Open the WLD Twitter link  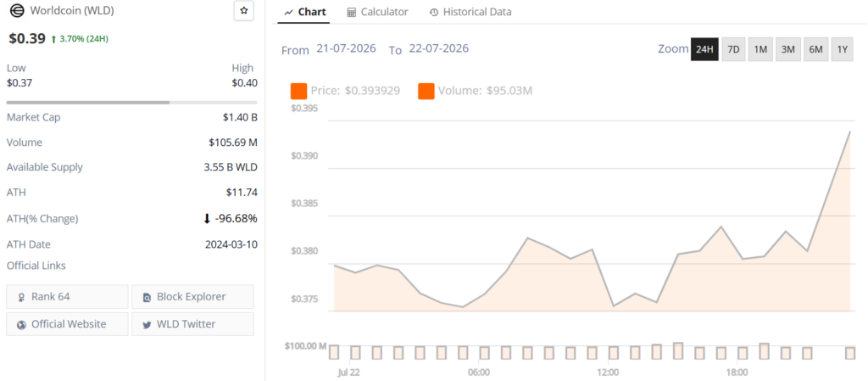click(x=192, y=324)
